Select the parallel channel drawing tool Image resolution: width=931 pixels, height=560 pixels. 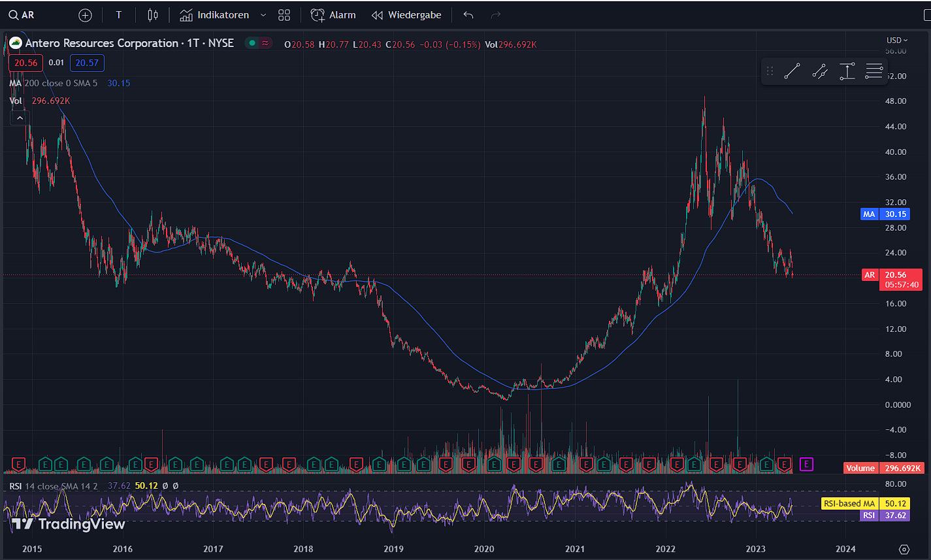(x=819, y=71)
